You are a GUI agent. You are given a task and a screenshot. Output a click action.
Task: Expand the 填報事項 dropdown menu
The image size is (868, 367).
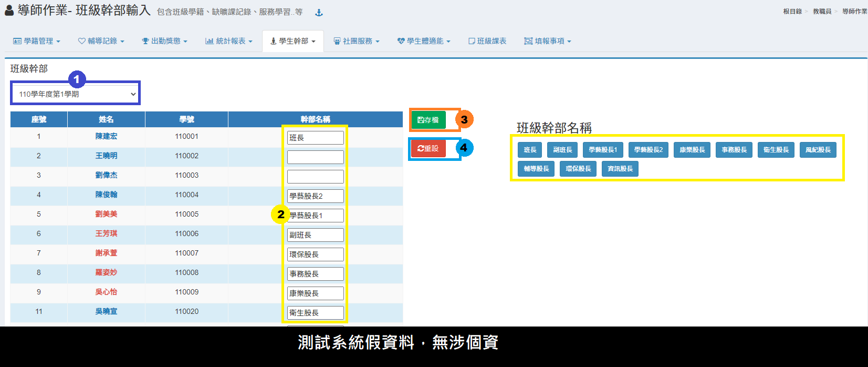548,41
